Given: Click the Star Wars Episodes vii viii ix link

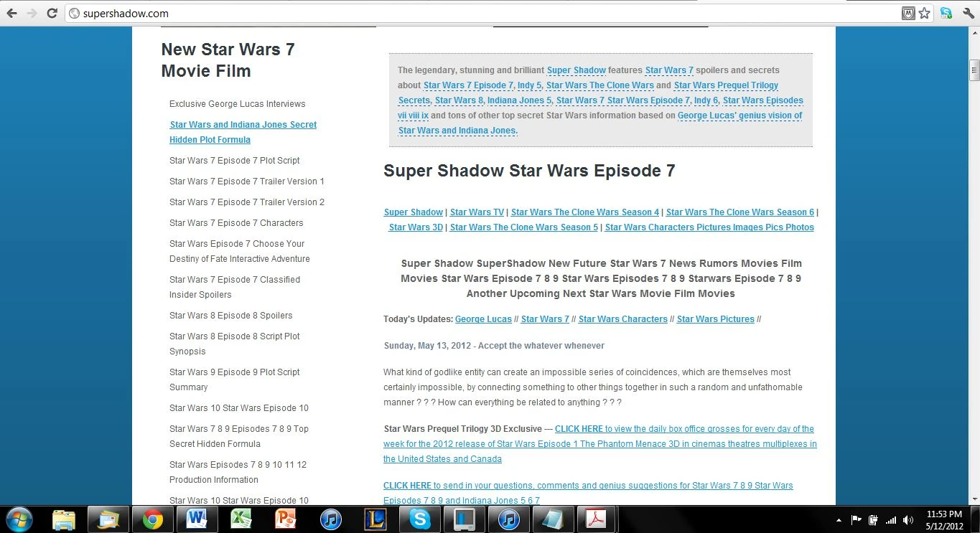Looking at the screenshot, I should pos(763,100).
